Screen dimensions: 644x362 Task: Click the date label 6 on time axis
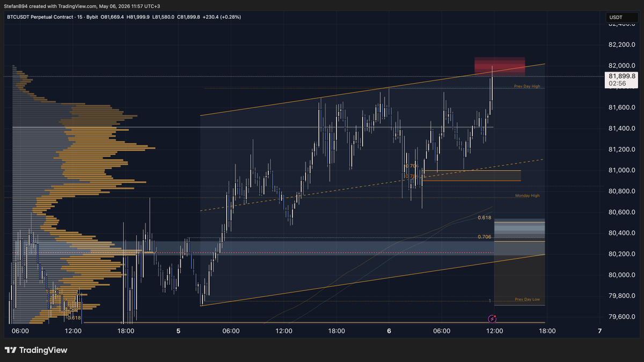(389, 331)
